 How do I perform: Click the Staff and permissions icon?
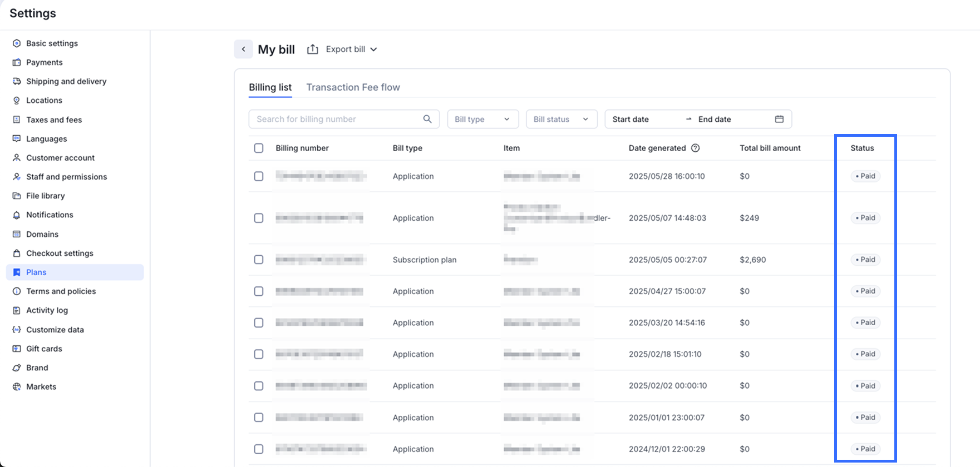(x=17, y=177)
